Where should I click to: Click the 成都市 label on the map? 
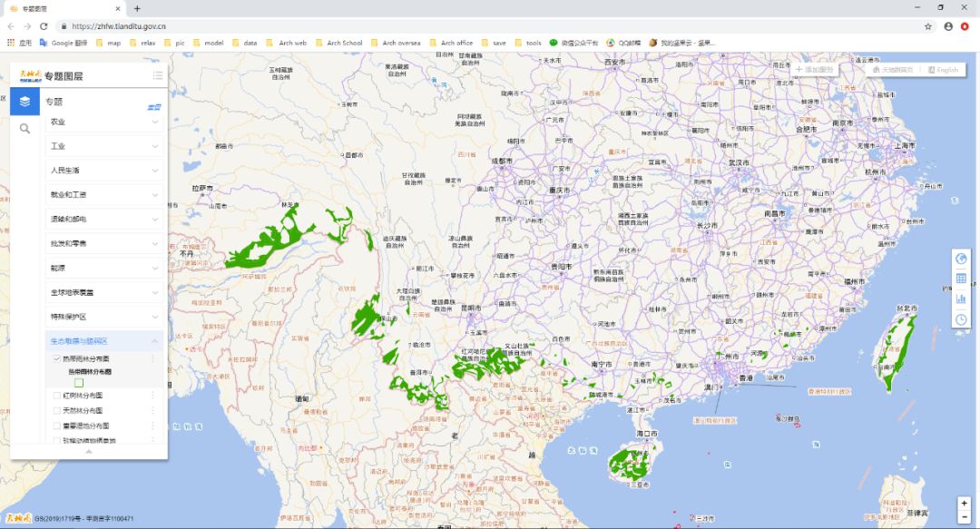(x=502, y=161)
